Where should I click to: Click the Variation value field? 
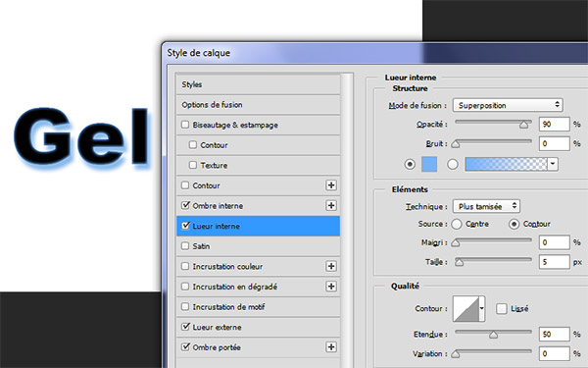555,353
